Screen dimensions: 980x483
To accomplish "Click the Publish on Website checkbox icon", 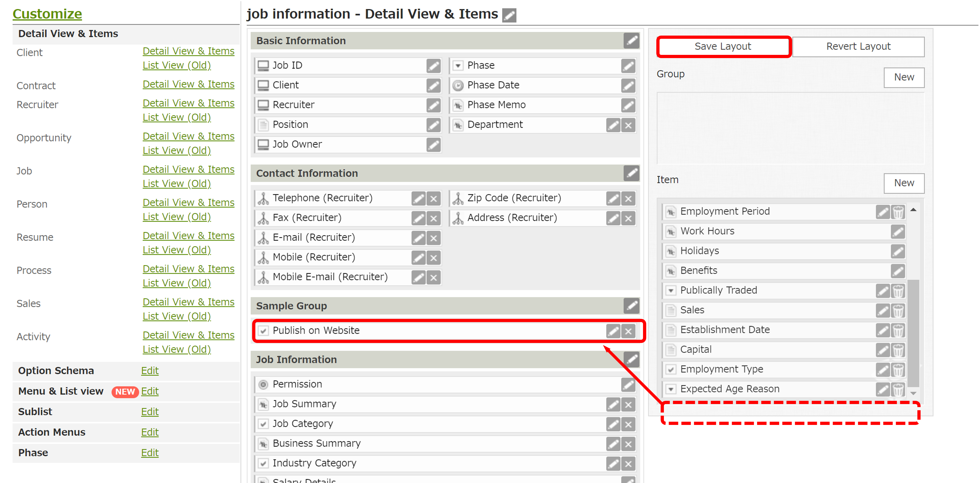I will (263, 330).
